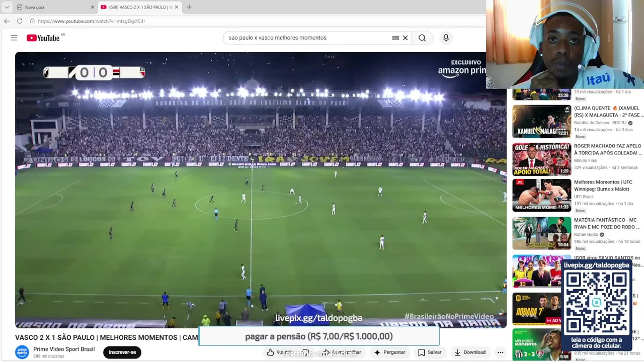Click the 289 mil inscritos subscriber count

click(49, 356)
